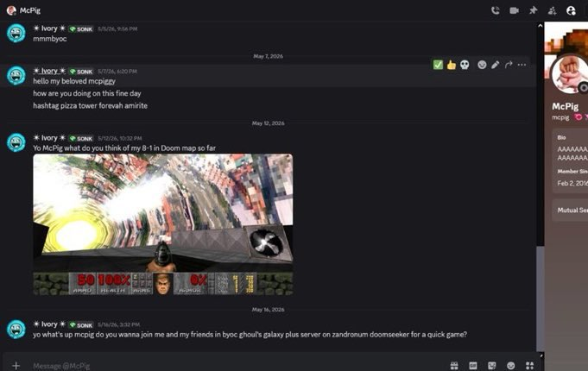Click the Member Since date Feb 2
Image resolution: width=588 pixels, height=371 pixels.
[x=572, y=183]
